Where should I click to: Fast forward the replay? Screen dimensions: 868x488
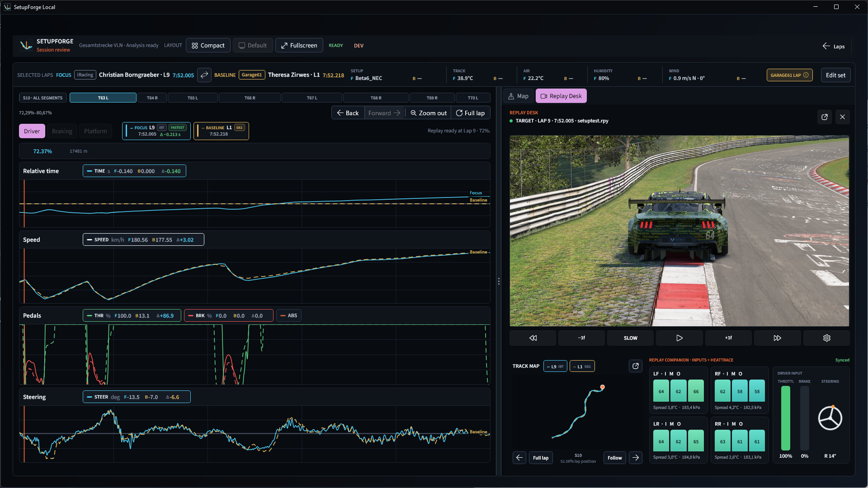coord(778,338)
